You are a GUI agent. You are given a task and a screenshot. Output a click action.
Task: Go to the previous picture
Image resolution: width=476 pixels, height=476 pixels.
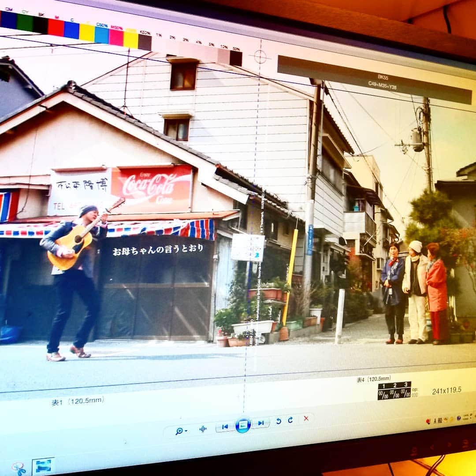point(225,427)
